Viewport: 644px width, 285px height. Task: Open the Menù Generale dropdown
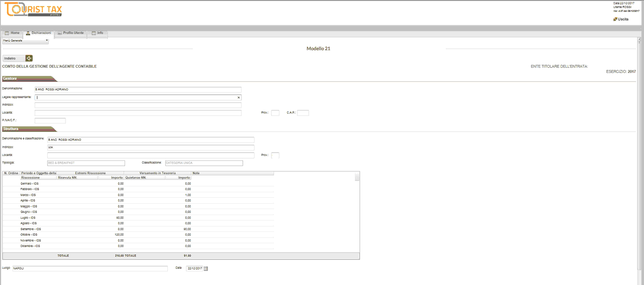point(25,41)
